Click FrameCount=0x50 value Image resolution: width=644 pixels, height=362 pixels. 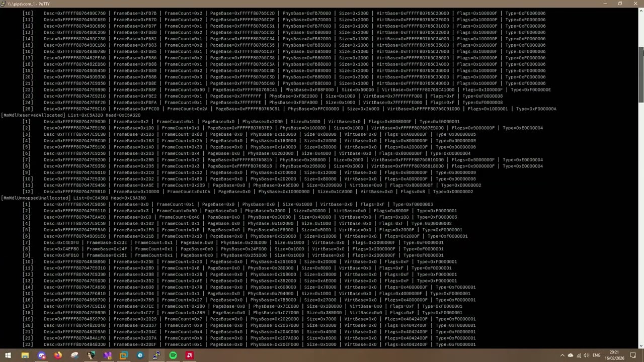pos(185,89)
